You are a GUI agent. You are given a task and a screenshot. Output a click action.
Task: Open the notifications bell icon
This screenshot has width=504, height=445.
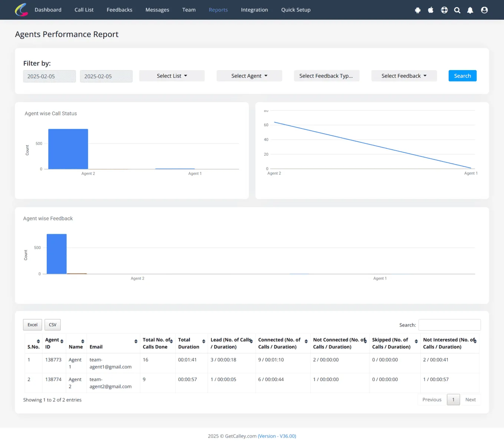coord(470,10)
